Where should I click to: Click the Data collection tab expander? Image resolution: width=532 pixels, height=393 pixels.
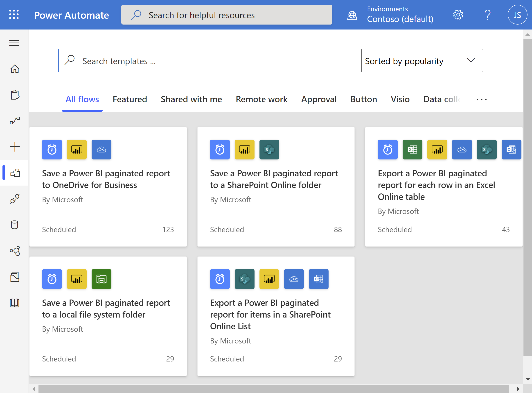(x=481, y=98)
